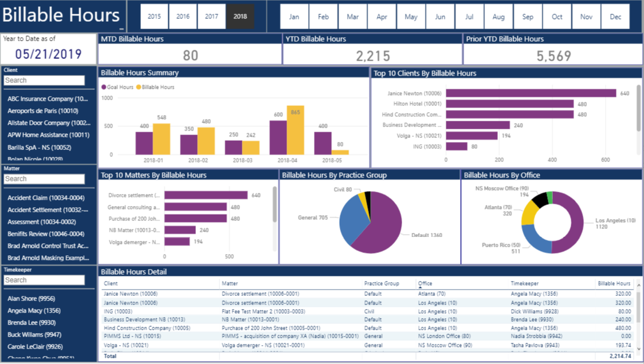Filter by the Dec month button

coord(615,17)
